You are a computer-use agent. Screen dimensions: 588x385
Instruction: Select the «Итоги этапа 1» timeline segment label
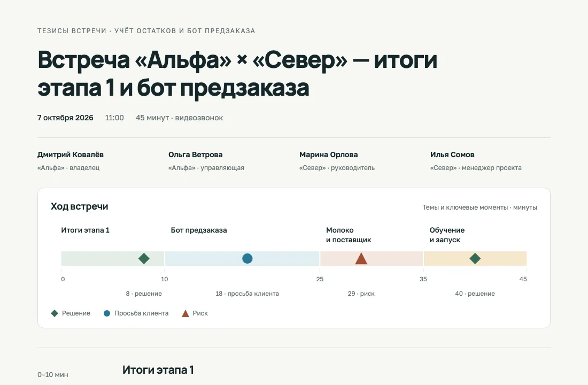pos(85,230)
